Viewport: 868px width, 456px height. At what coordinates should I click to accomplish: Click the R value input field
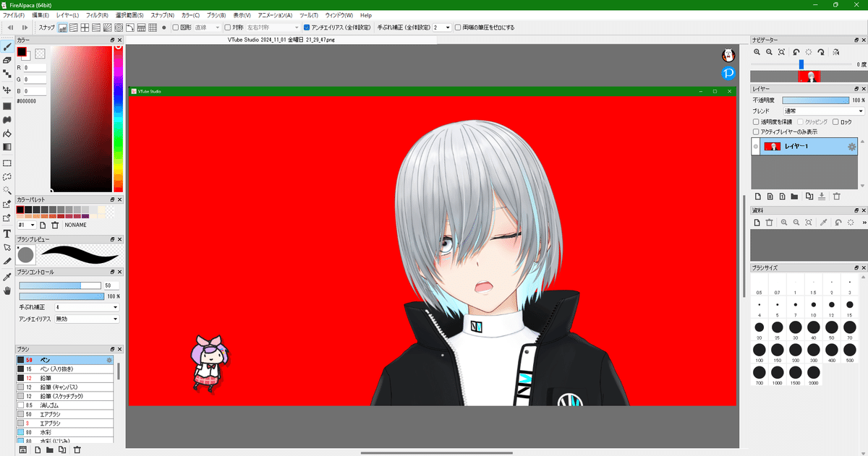click(x=35, y=67)
